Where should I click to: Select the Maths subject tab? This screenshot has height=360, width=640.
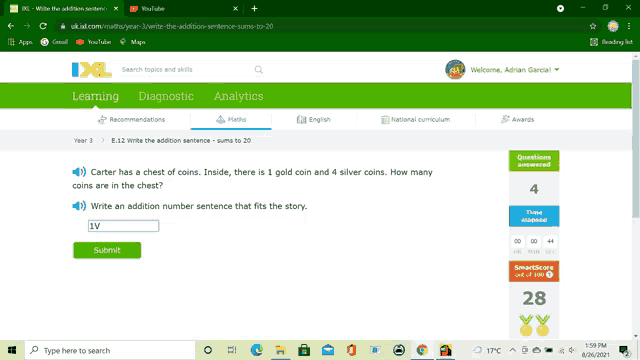231,120
